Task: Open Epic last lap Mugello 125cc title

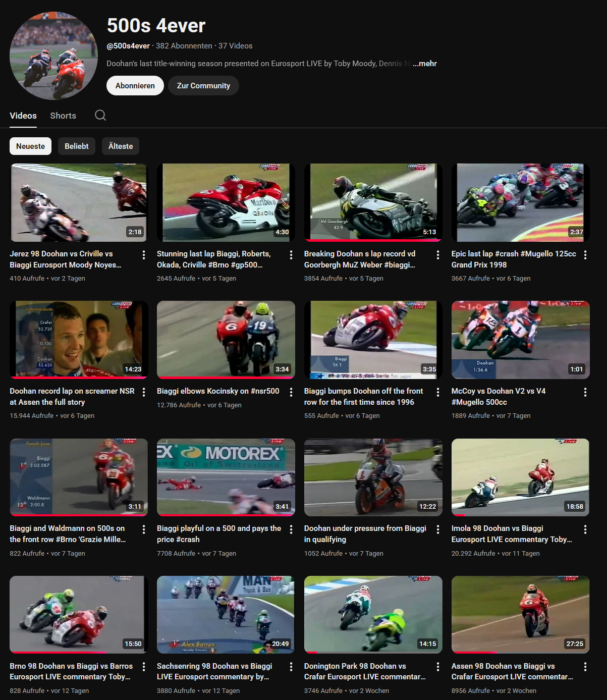Action: pos(514,259)
